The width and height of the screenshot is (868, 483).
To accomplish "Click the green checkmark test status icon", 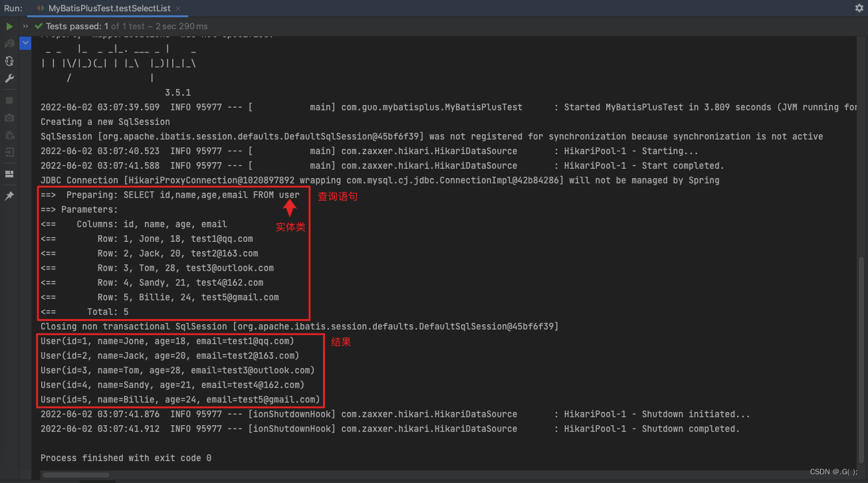I will (x=39, y=27).
